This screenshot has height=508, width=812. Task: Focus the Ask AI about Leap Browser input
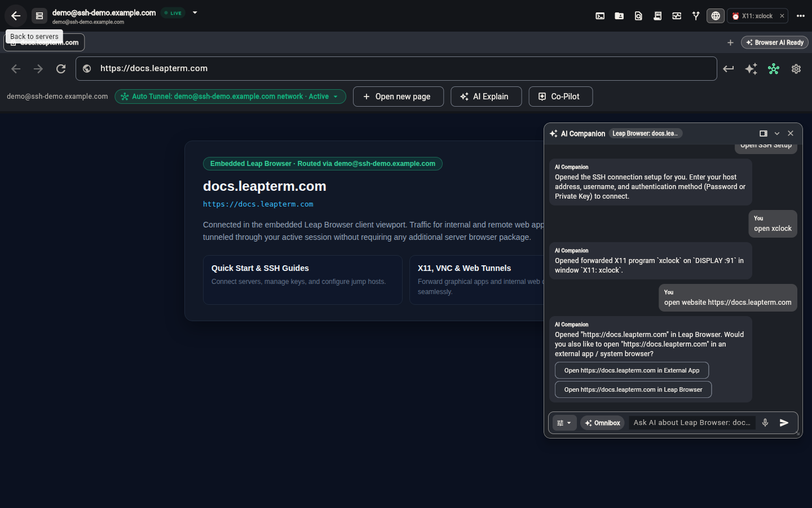(x=692, y=423)
